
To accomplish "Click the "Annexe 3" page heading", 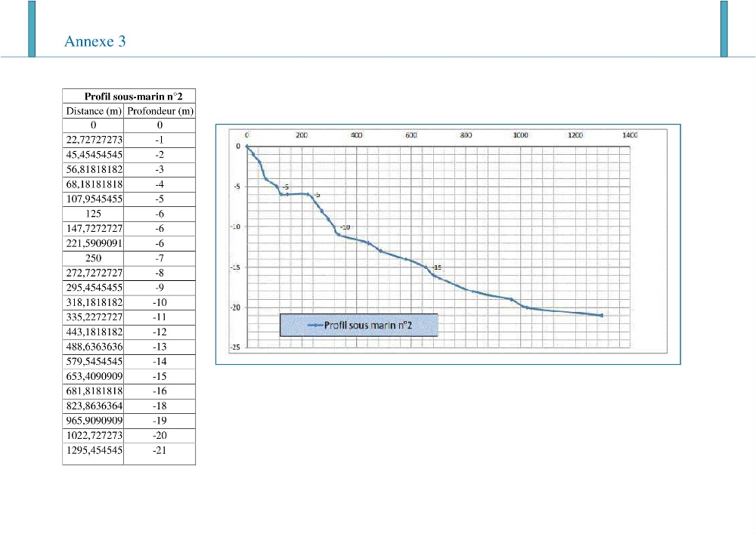I will (x=95, y=42).
